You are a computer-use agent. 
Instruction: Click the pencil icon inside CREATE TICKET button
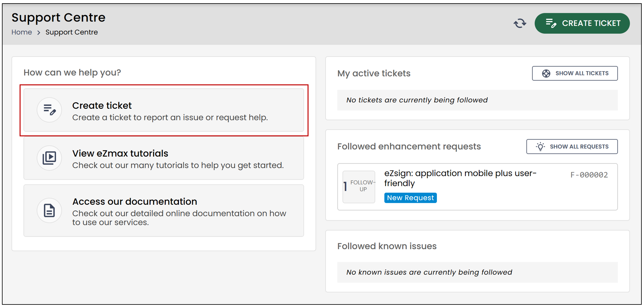(551, 23)
